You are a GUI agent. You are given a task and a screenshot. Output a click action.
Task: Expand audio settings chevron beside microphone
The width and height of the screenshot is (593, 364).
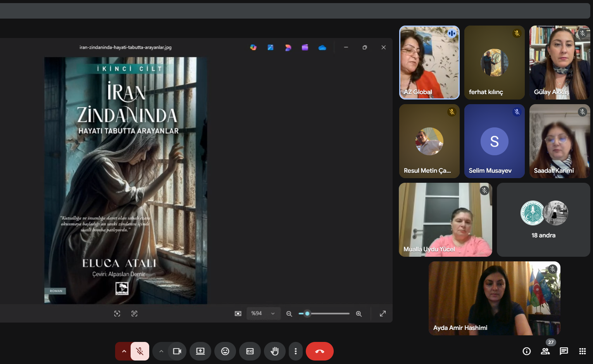pyautogui.click(x=124, y=351)
